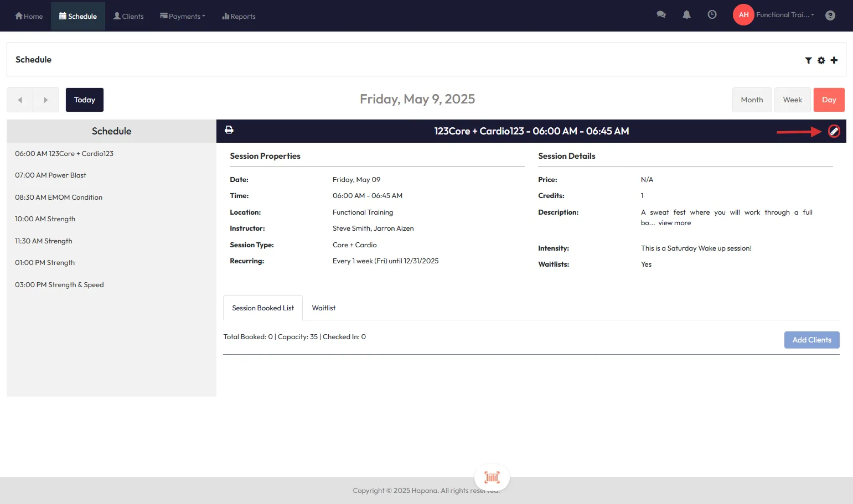Open the barcode scanner button

click(x=492, y=477)
